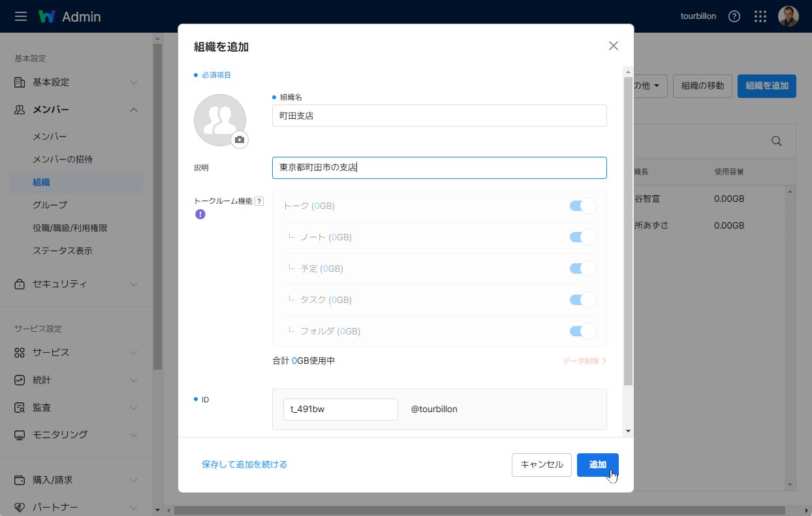
Task: Expand the サービス section chevron
Action: pyautogui.click(x=134, y=353)
